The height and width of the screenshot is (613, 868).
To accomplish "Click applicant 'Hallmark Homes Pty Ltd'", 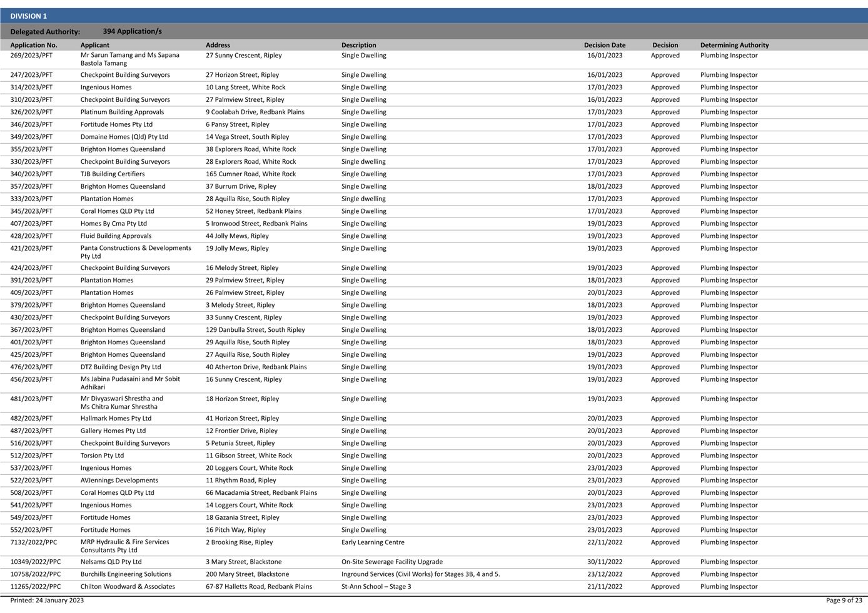I will (116, 419).
